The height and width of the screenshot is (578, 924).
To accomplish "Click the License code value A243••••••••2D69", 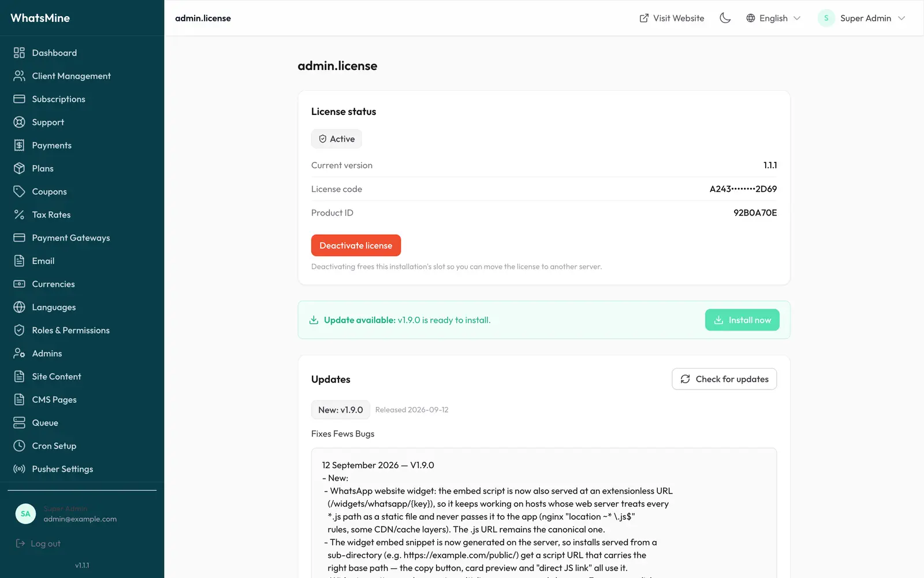I will point(743,189).
